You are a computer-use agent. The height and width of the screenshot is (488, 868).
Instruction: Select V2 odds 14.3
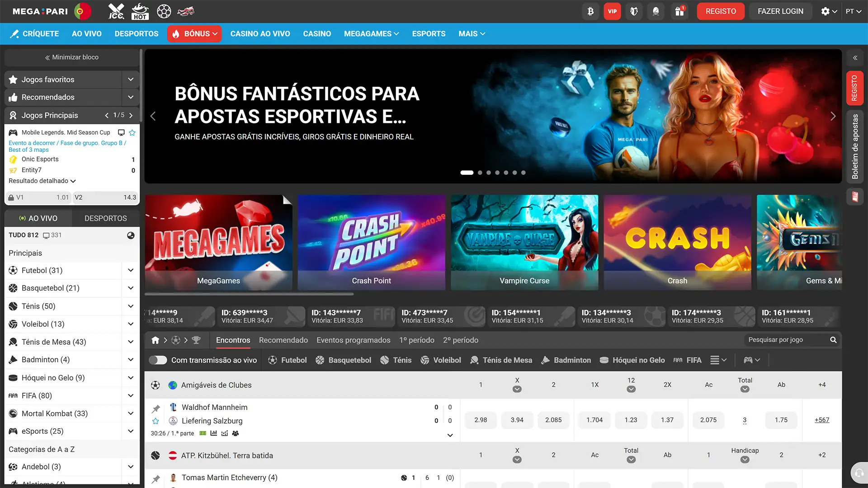point(106,197)
